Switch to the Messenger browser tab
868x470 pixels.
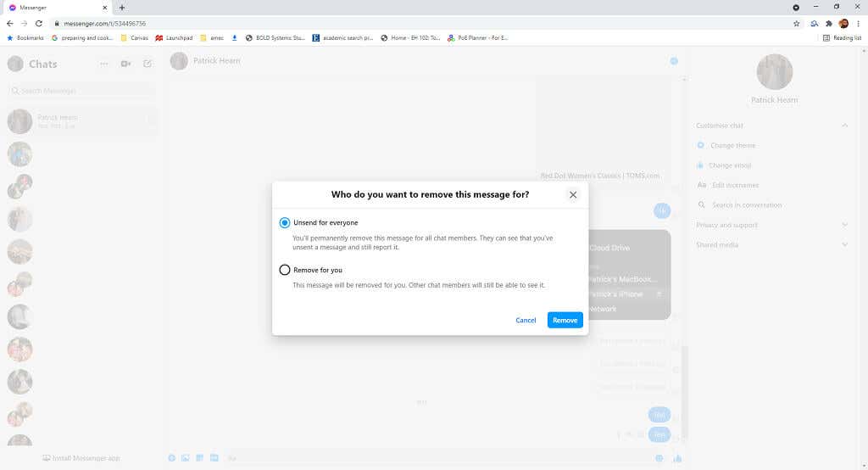tap(51, 7)
